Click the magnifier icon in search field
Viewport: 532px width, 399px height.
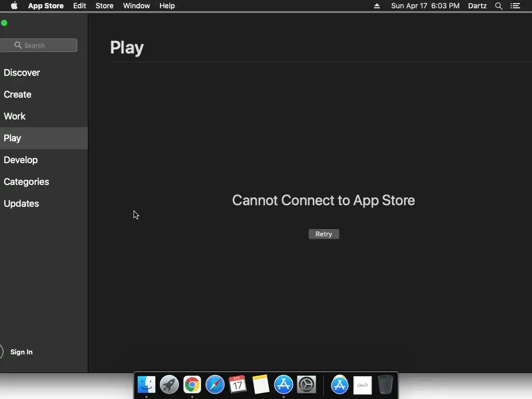(x=18, y=45)
